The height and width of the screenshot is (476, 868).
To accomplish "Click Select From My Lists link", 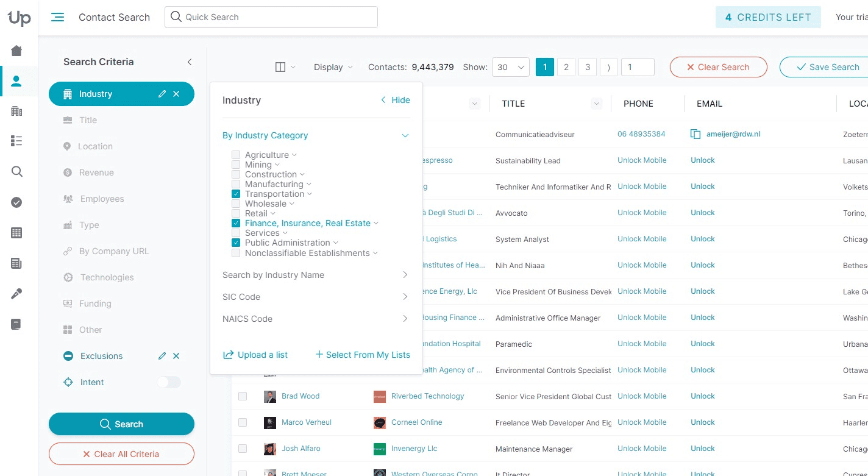I will pyautogui.click(x=363, y=355).
